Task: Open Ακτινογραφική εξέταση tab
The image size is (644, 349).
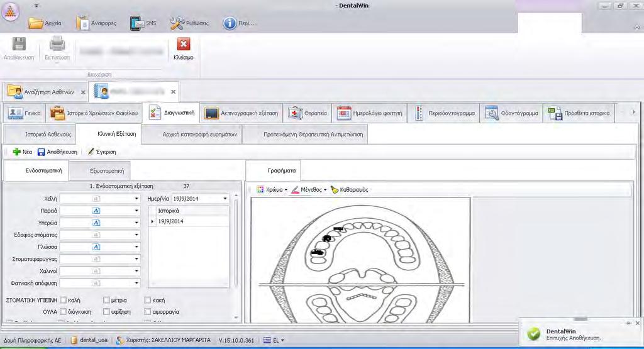Action: click(x=241, y=113)
